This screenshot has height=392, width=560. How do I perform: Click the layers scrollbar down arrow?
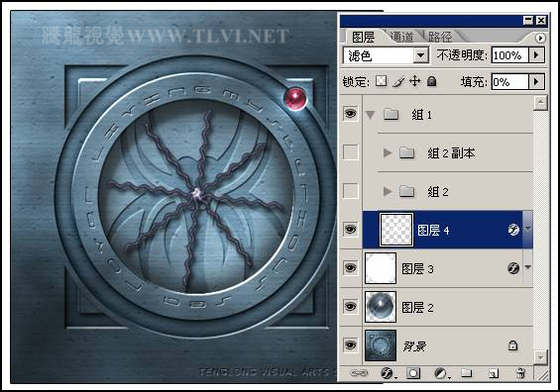pos(540,357)
